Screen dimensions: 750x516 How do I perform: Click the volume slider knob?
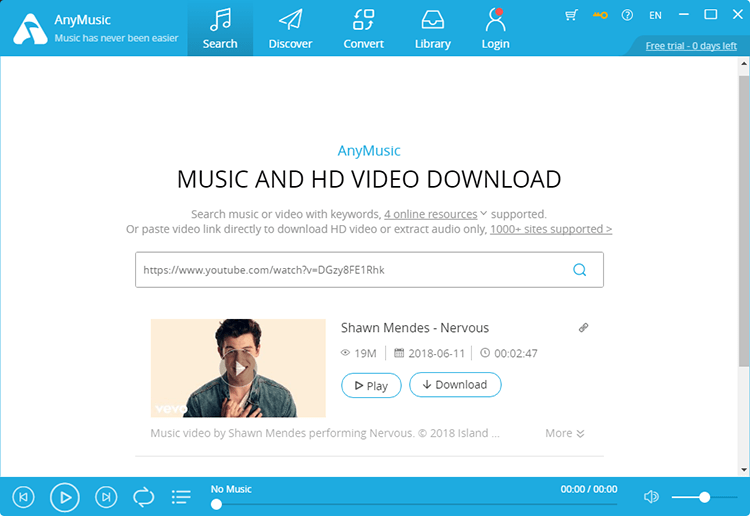click(704, 497)
